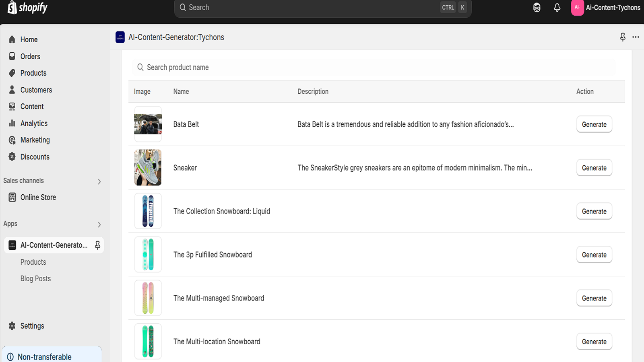
Task: Click the Discounts badge icon
Action: [x=12, y=157]
